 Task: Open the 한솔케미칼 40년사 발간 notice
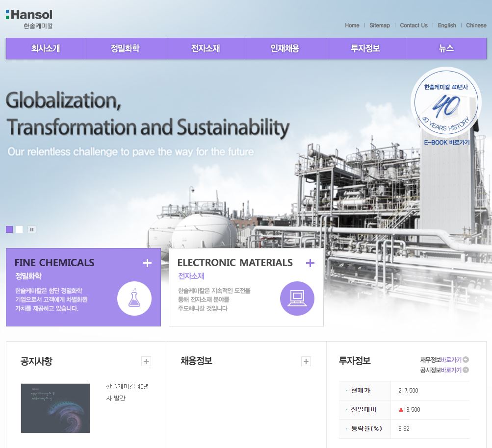127,392
